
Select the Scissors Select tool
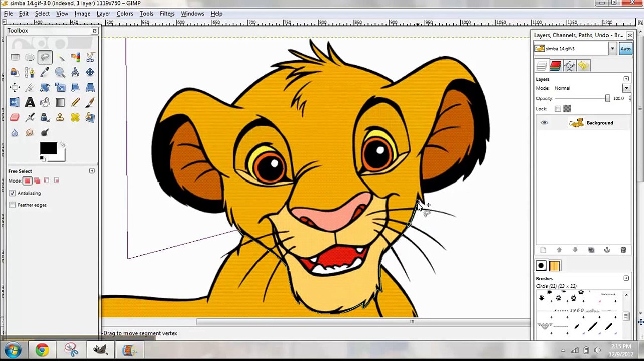[90, 58]
